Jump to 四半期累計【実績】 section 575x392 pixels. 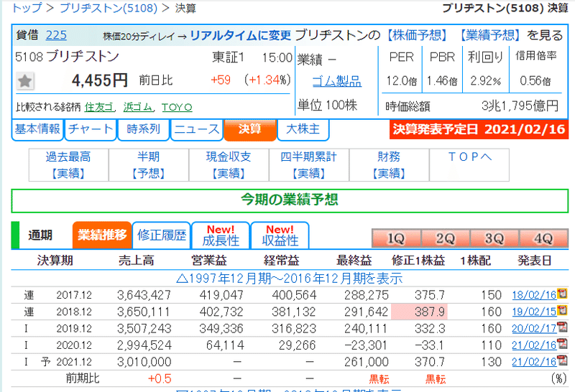click(309, 165)
